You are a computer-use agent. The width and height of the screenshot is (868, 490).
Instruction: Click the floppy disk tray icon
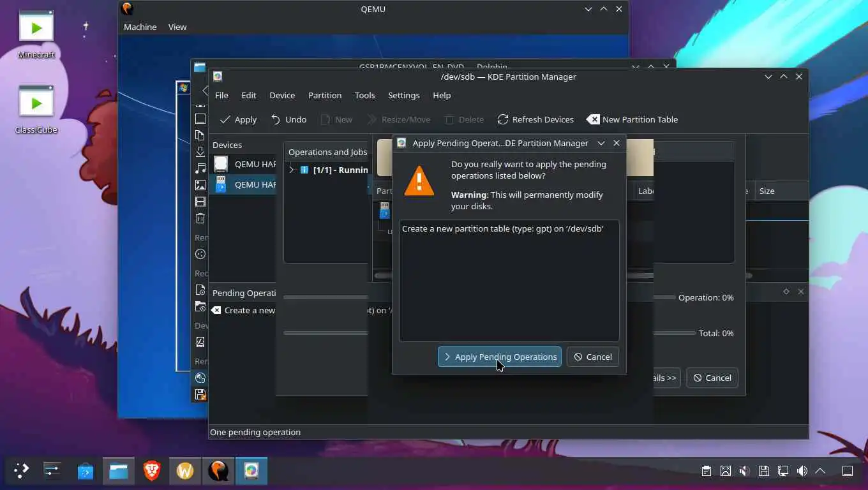(764, 471)
